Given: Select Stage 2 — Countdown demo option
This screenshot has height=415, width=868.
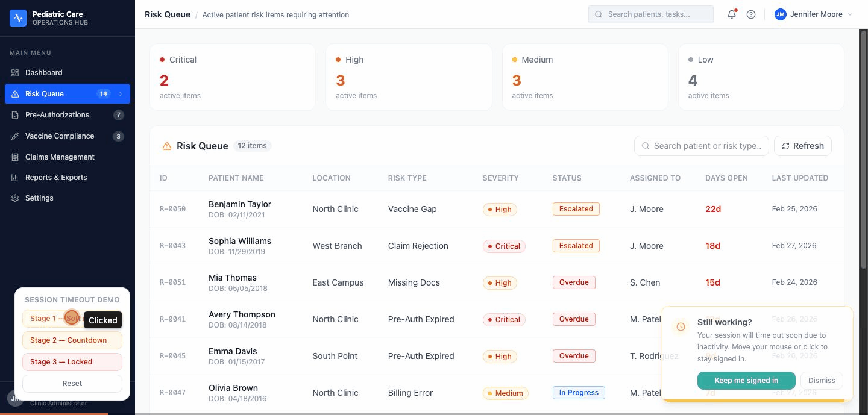Looking at the screenshot, I should point(72,340).
